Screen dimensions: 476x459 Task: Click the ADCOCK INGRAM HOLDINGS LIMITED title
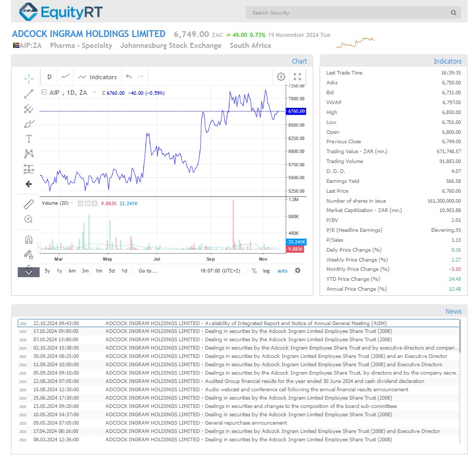89,34
